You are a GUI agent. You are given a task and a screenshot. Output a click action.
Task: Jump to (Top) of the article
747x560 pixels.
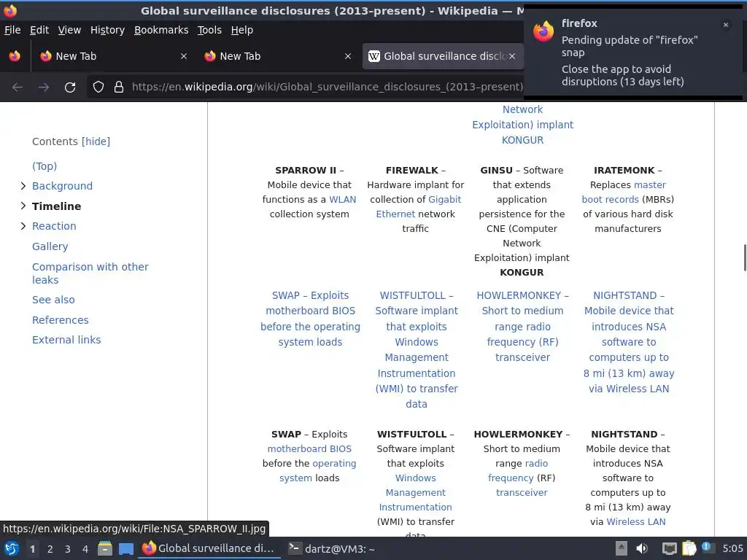tap(44, 166)
